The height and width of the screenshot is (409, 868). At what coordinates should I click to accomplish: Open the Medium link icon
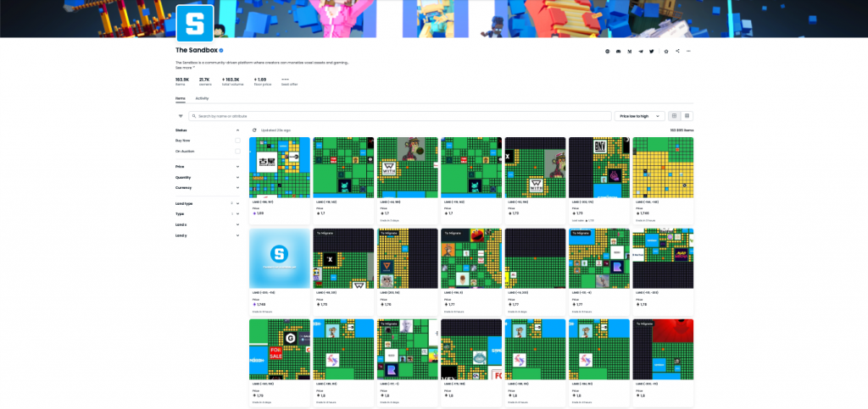click(630, 52)
